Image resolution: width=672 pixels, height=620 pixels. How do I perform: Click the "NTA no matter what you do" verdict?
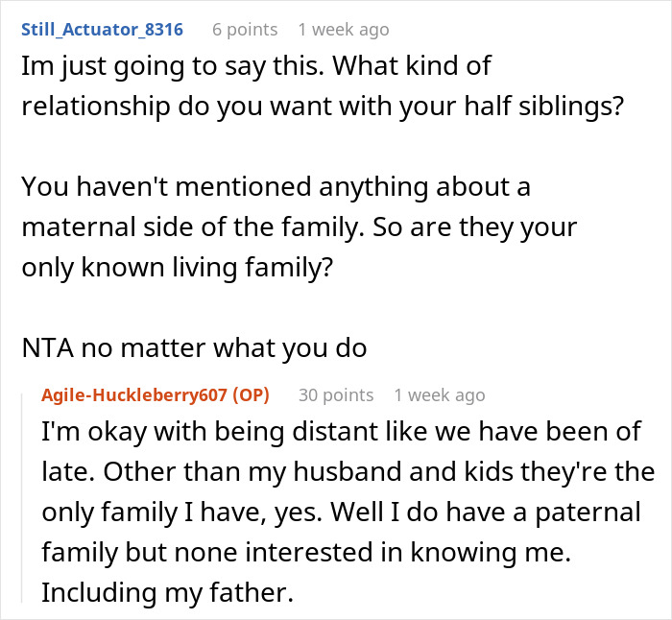pyautogui.click(x=194, y=347)
